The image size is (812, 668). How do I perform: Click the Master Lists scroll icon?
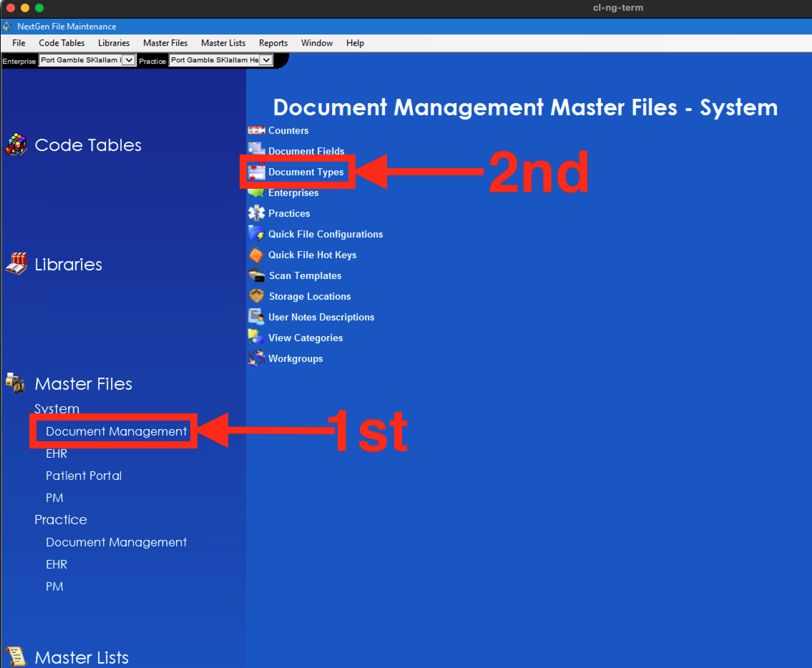16,657
